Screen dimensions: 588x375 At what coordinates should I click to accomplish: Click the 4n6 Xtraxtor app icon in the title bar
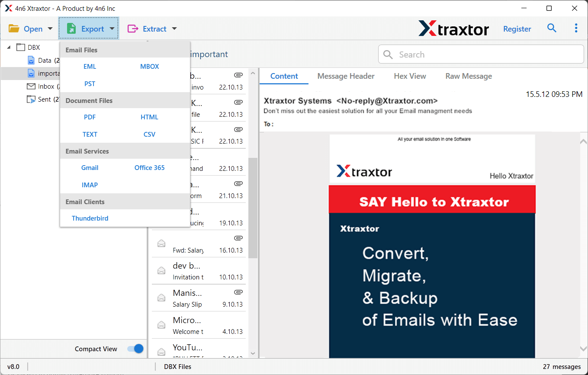[9, 8]
